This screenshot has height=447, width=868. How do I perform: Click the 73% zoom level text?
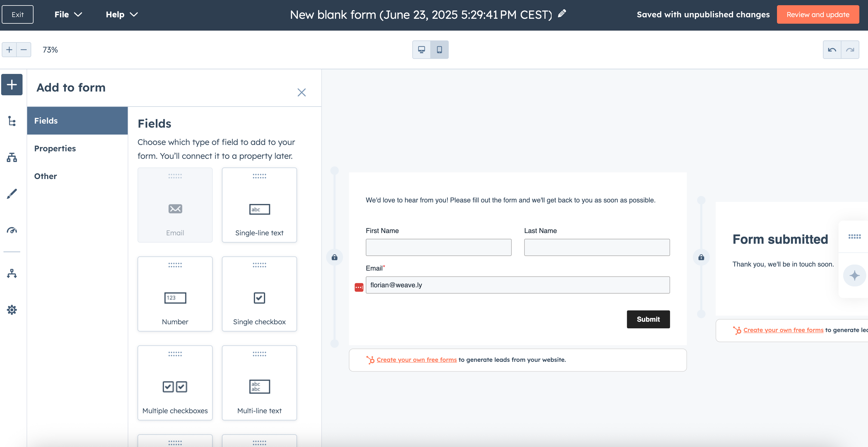(50, 50)
